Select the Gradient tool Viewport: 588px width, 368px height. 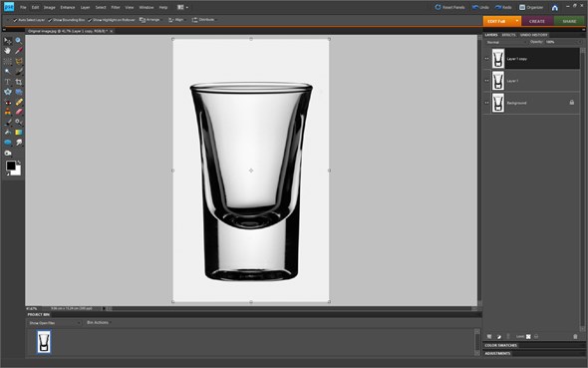(x=18, y=133)
